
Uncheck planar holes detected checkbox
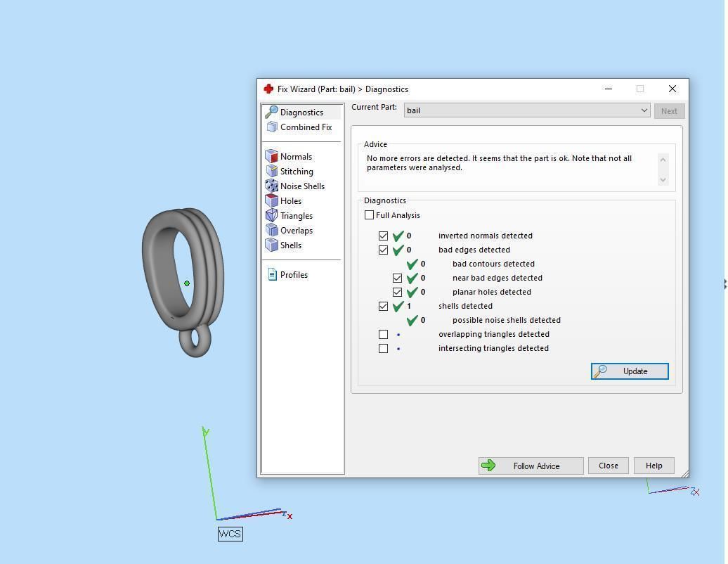[397, 293]
